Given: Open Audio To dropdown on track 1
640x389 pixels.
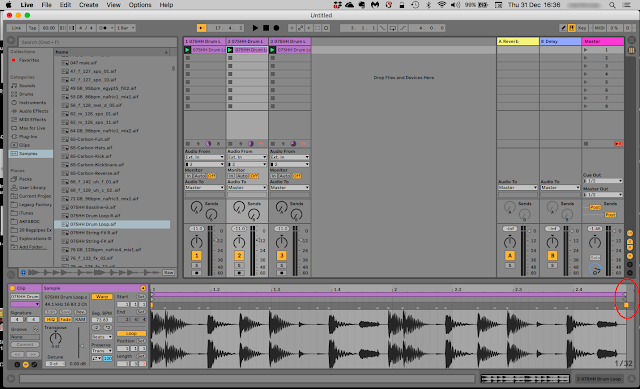Looking at the screenshot, I should pyautogui.click(x=204, y=187).
